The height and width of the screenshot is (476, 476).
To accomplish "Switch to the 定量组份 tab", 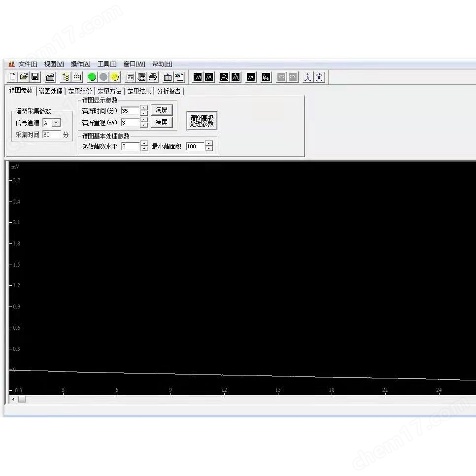I will click(80, 91).
